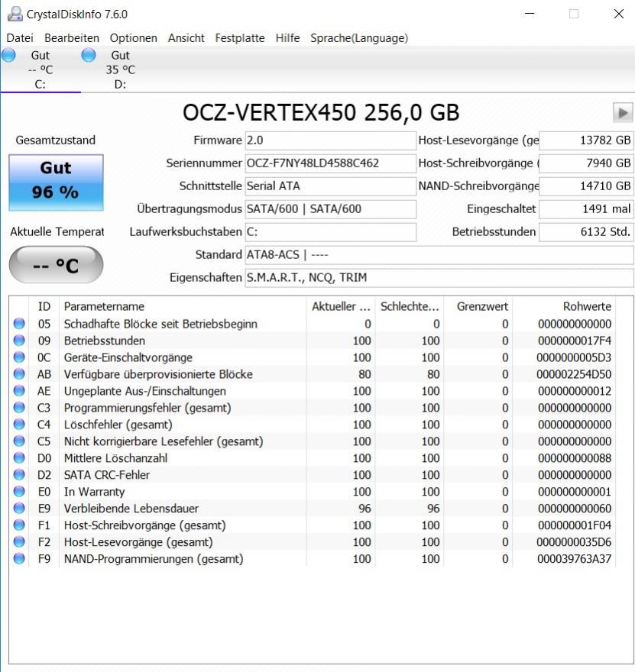
Task: Click the blue status orb of drive D:
Action: [89, 55]
